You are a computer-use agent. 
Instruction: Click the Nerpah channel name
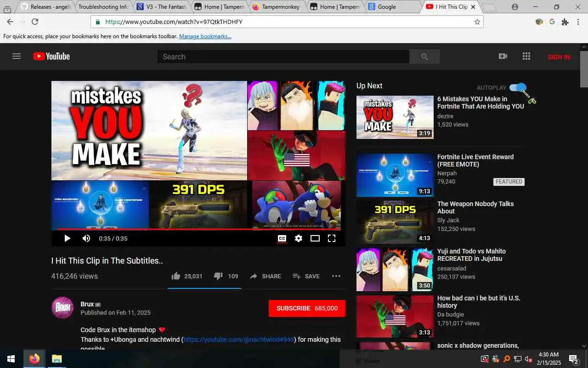pos(447,173)
